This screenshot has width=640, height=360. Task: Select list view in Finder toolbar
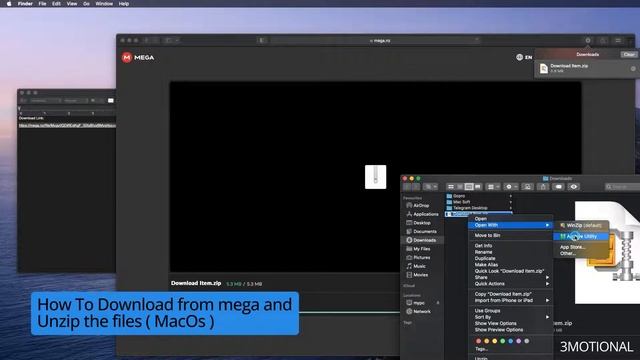coord(460,187)
